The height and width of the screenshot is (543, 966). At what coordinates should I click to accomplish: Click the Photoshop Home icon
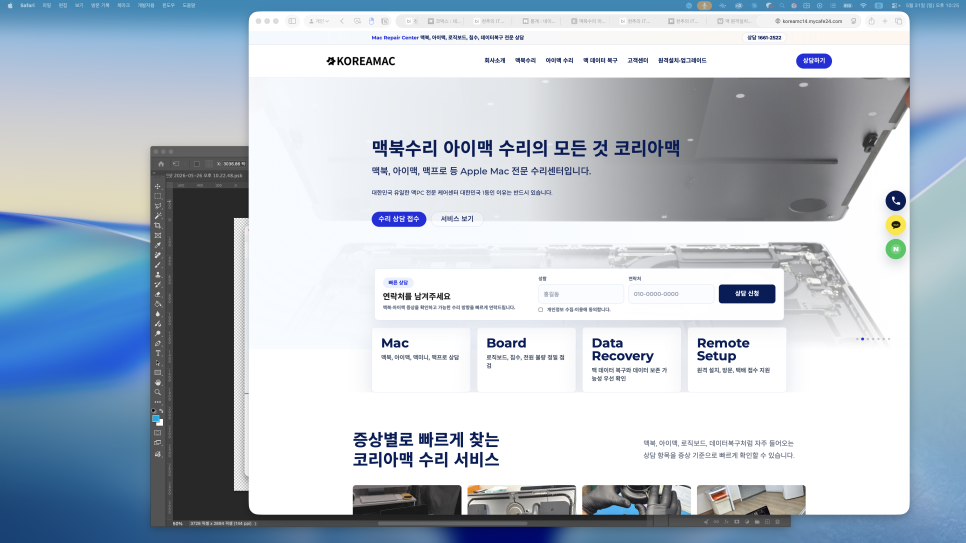[161, 164]
